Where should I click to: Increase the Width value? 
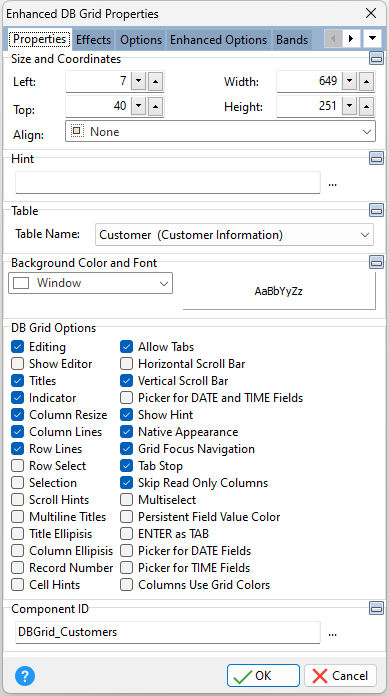pos(366,82)
